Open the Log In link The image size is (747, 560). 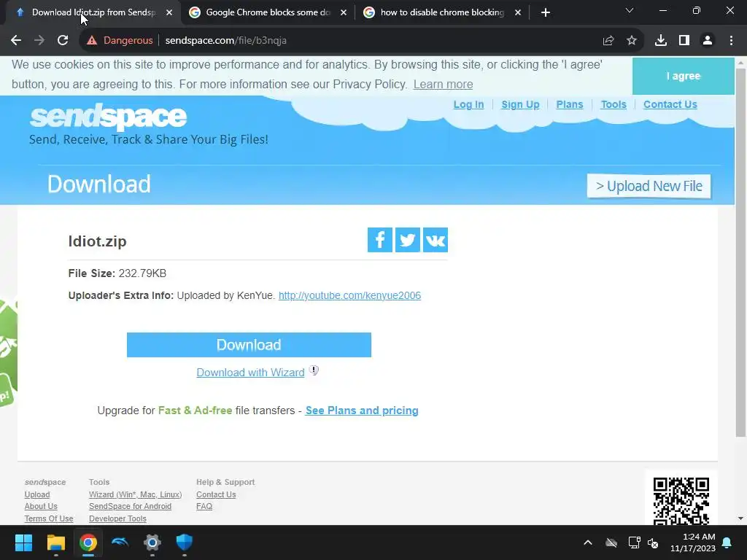468,104
